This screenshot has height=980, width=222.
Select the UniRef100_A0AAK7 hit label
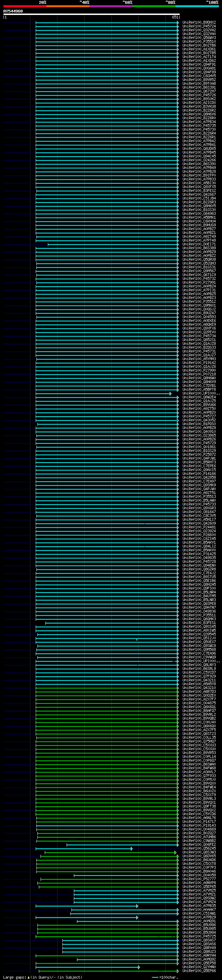click(199, 910)
